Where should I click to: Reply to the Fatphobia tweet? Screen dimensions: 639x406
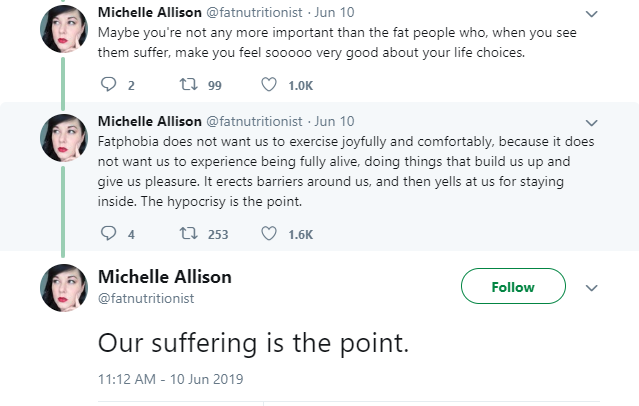click(110, 234)
